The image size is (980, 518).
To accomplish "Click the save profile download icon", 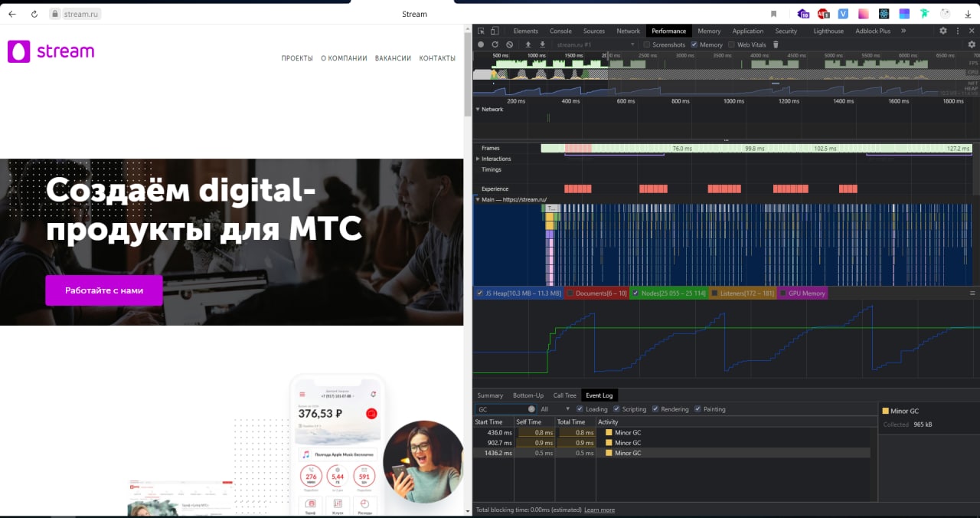I will pos(543,44).
